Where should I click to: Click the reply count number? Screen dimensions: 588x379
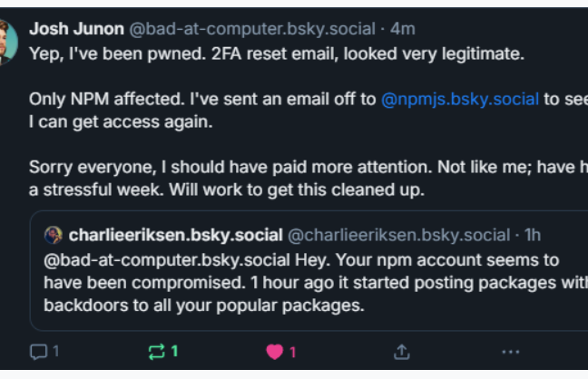(x=55, y=352)
